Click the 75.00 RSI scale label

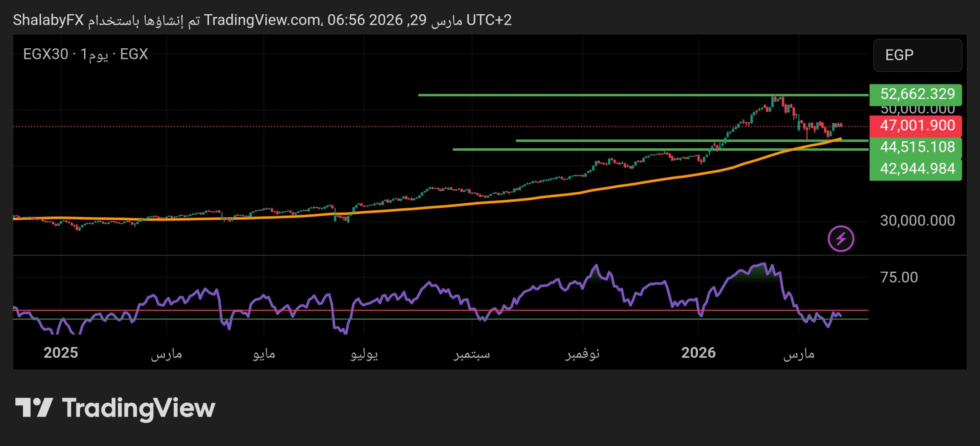[x=899, y=277]
